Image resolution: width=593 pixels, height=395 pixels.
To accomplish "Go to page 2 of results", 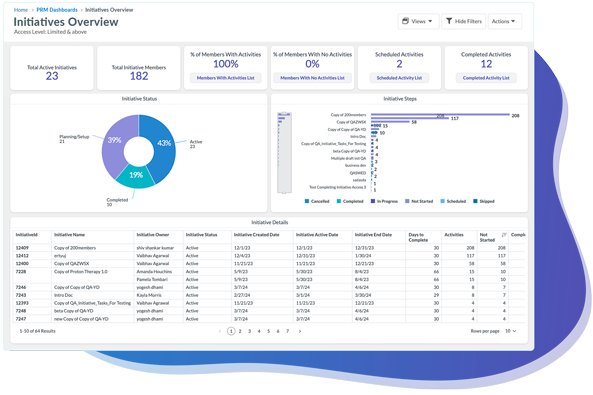I will point(240,331).
